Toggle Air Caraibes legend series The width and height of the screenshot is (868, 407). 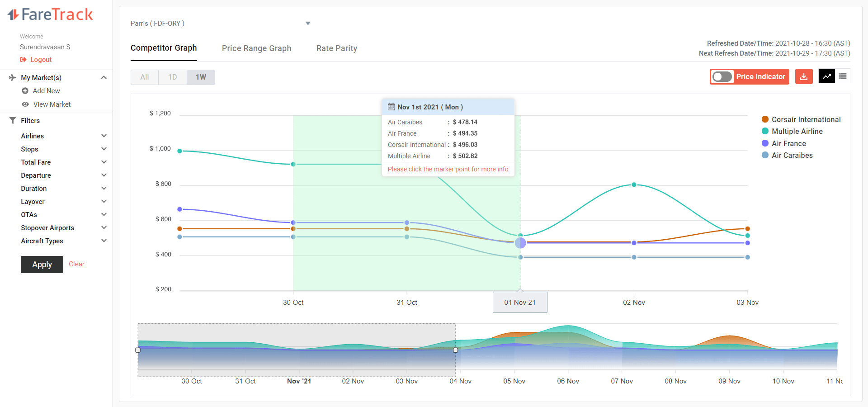tap(787, 155)
